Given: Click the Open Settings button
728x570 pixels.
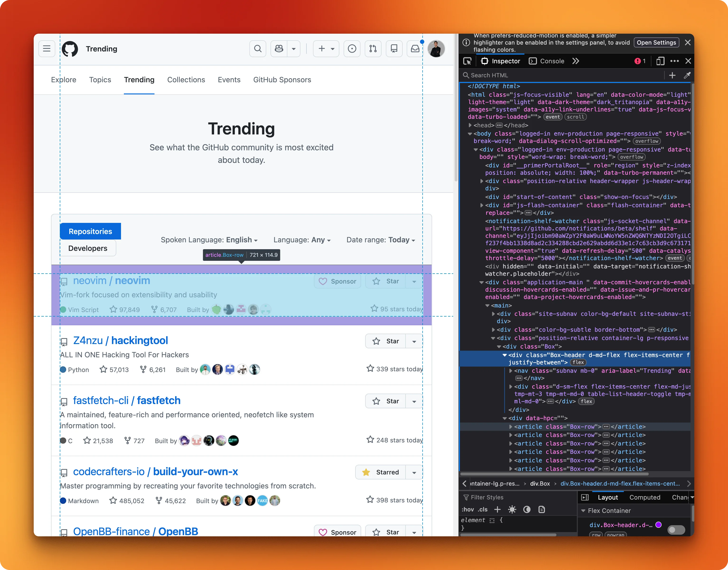Looking at the screenshot, I should [656, 42].
